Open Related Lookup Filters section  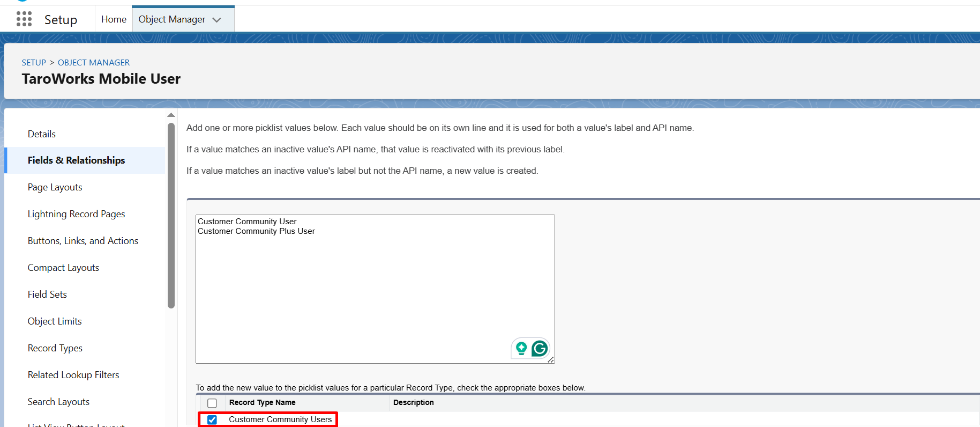click(73, 375)
